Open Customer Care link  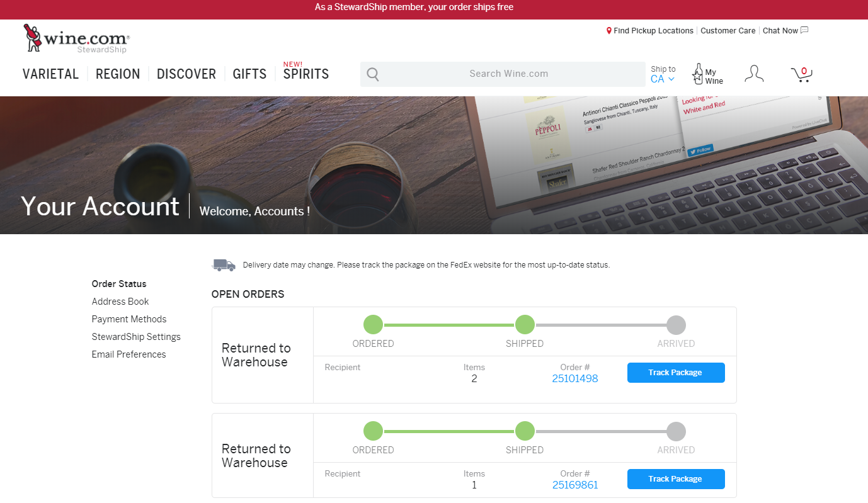728,31
